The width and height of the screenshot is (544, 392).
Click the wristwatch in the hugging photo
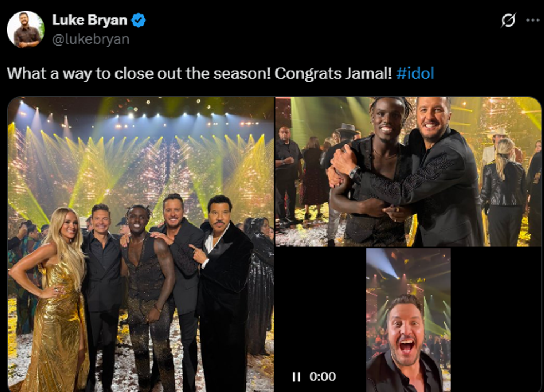pyautogui.click(x=355, y=172)
